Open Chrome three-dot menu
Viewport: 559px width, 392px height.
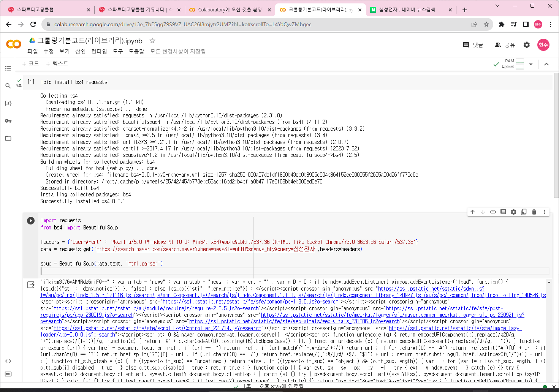tap(550, 24)
